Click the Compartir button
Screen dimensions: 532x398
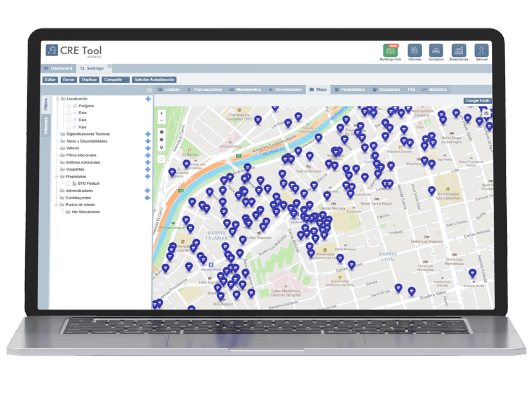point(116,80)
